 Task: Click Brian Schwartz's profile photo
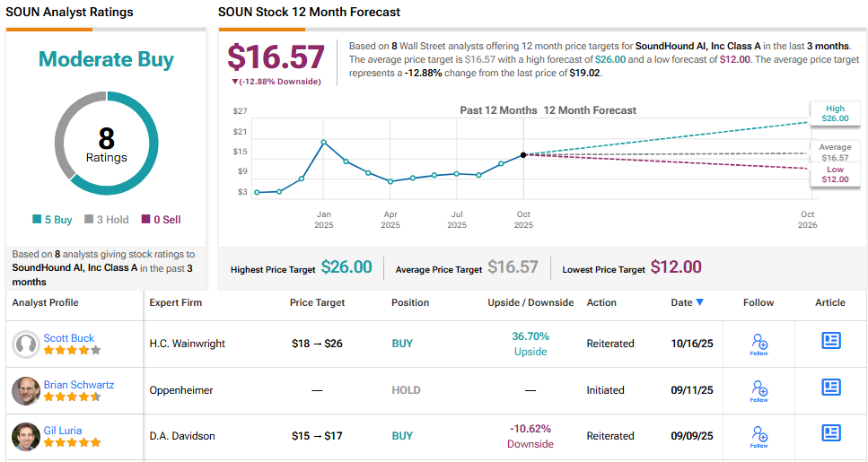[x=26, y=391]
